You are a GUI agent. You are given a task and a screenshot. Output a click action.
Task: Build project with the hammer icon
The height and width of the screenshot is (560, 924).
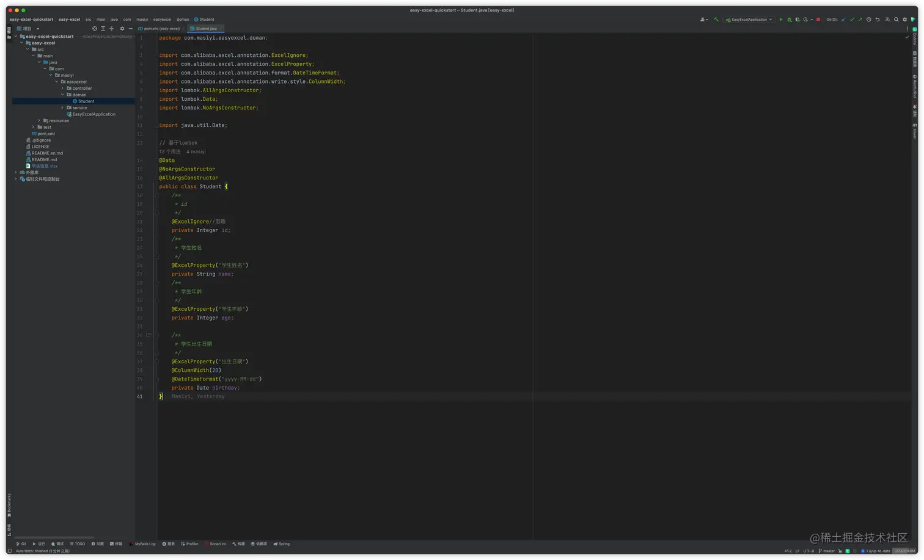[716, 20]
